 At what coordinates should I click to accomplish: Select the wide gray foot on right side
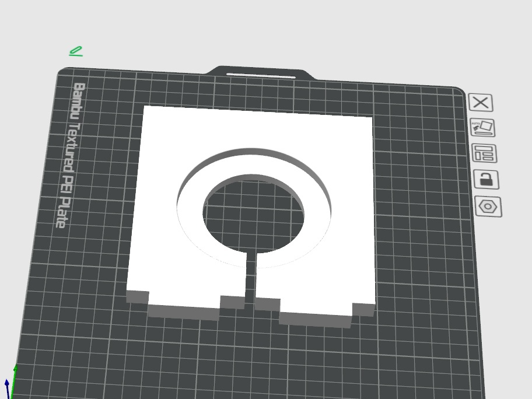click(x=315, y=319)
